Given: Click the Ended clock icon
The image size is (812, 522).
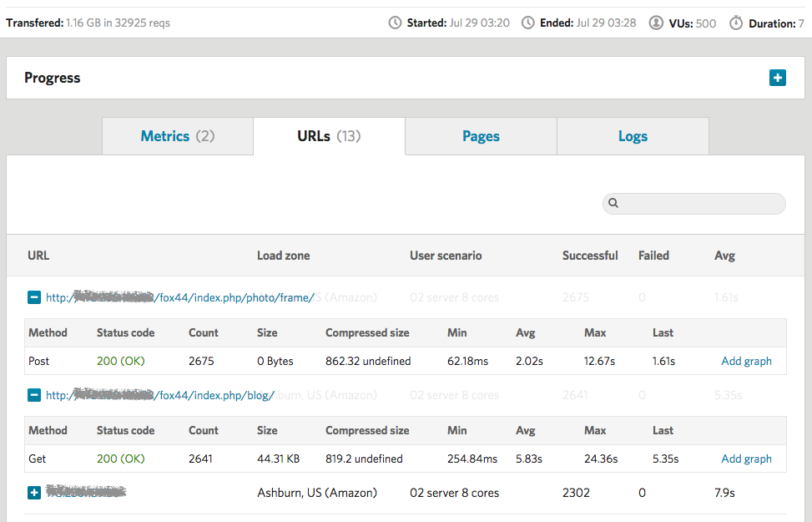Looking at the screenshot, I should coord(527,23).
